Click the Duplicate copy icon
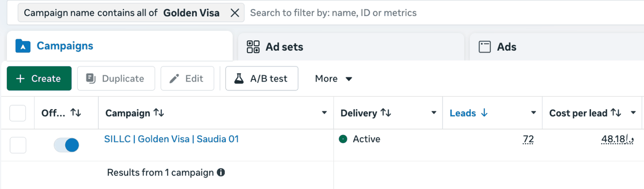Image resolution: width=644 pixels, height=189 pixels. [x=91, y=78]
